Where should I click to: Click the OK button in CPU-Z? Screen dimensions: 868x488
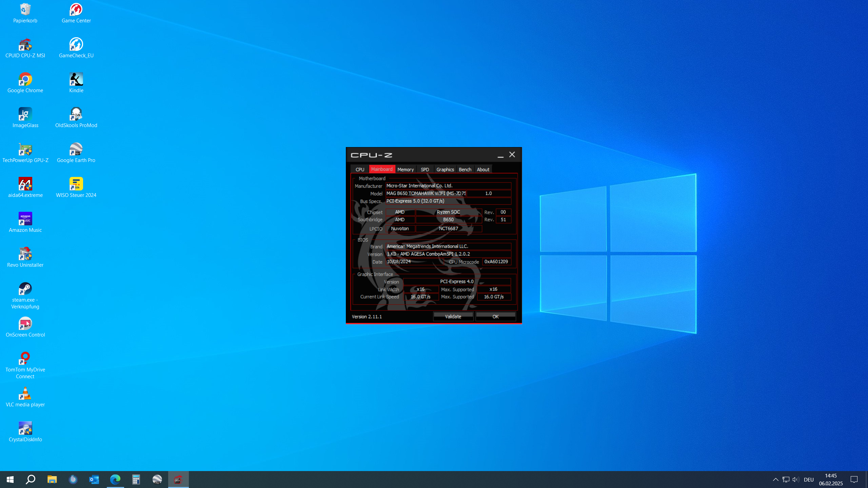point(495,317)
